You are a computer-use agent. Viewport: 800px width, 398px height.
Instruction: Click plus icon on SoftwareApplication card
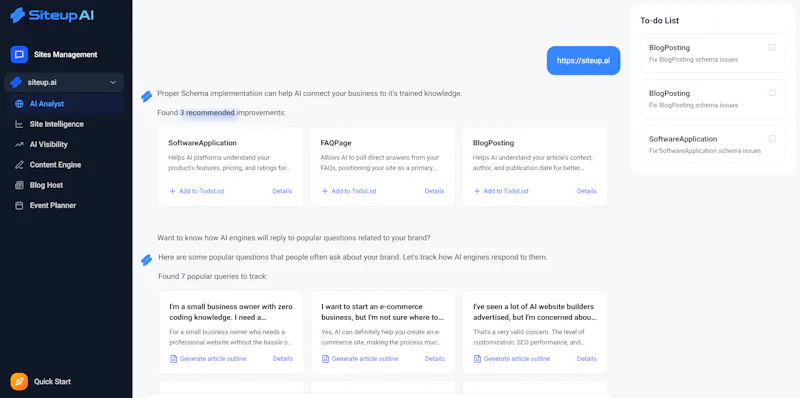point(172,191)
